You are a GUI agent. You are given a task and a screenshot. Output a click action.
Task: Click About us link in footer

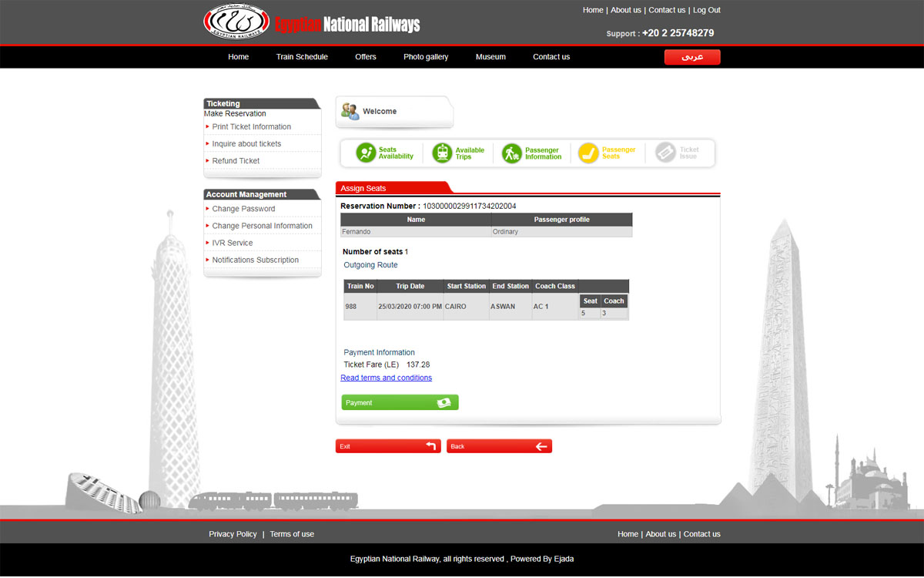pyautogui.click(x=661, y=534)
